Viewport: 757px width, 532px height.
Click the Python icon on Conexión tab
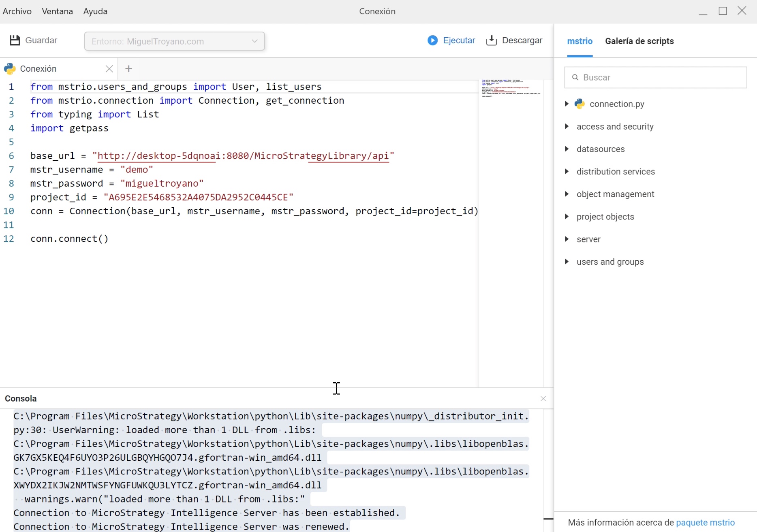pos(10,69)
